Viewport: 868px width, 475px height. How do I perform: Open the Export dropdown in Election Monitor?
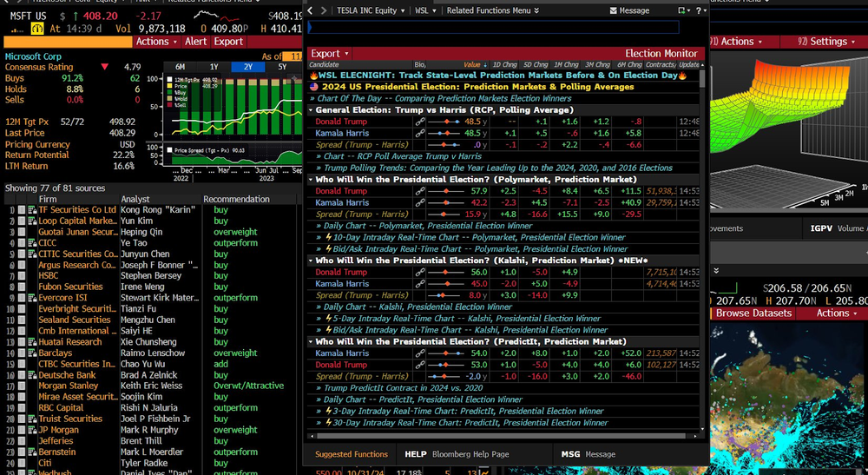pyautogui.click(x=329, y=54)
